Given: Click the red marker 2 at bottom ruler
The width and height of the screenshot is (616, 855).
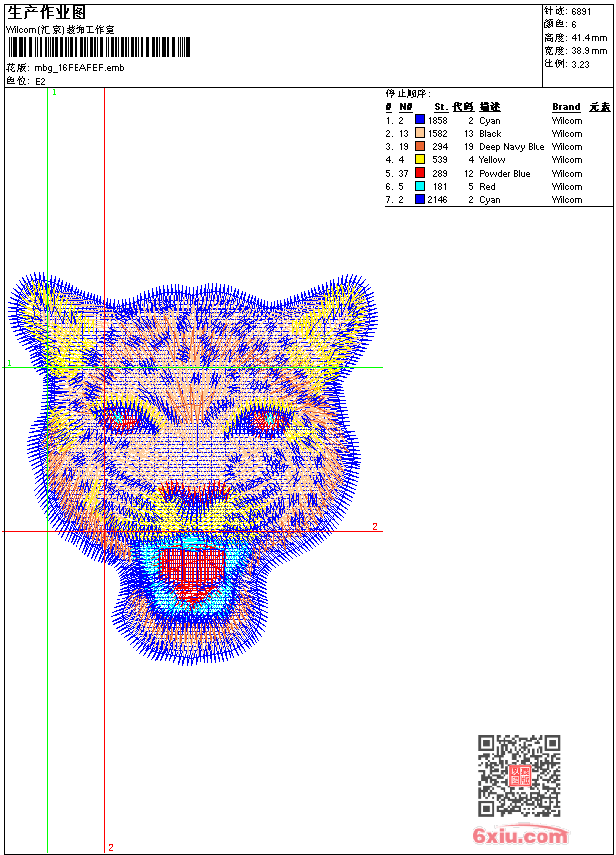Looking at the screenshot, I should (x=110, y=847).
